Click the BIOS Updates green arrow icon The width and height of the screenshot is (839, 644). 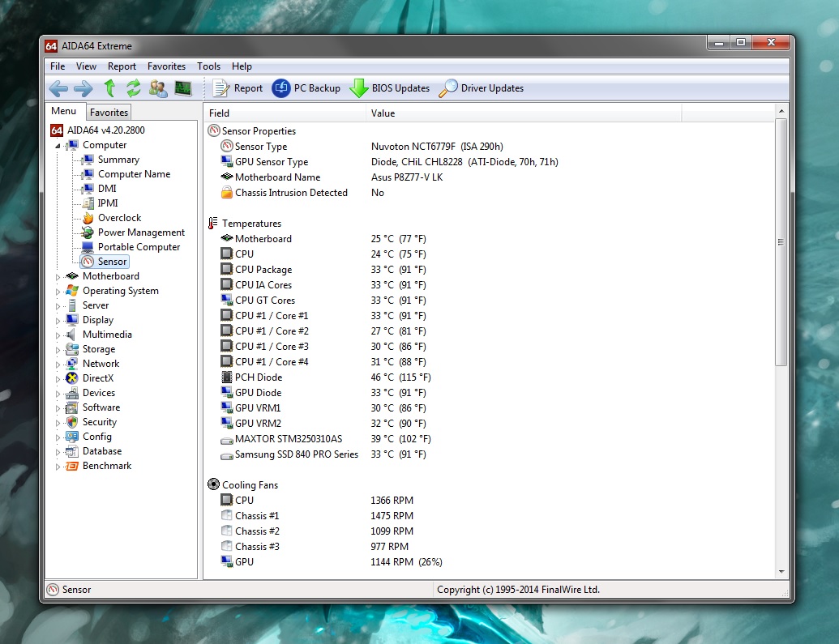point(358,88)
